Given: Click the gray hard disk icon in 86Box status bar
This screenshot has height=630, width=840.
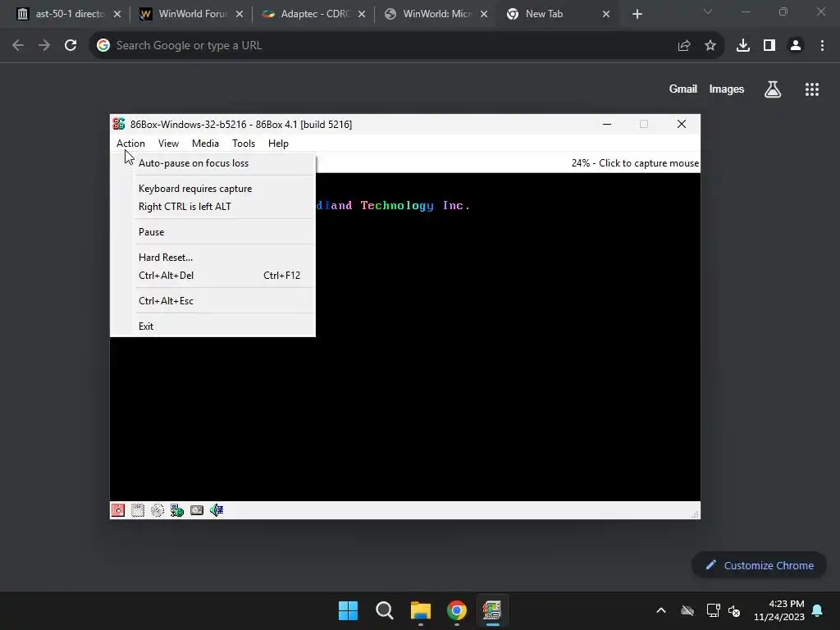Looking at the screenshot, I should [x=197, y=510].
